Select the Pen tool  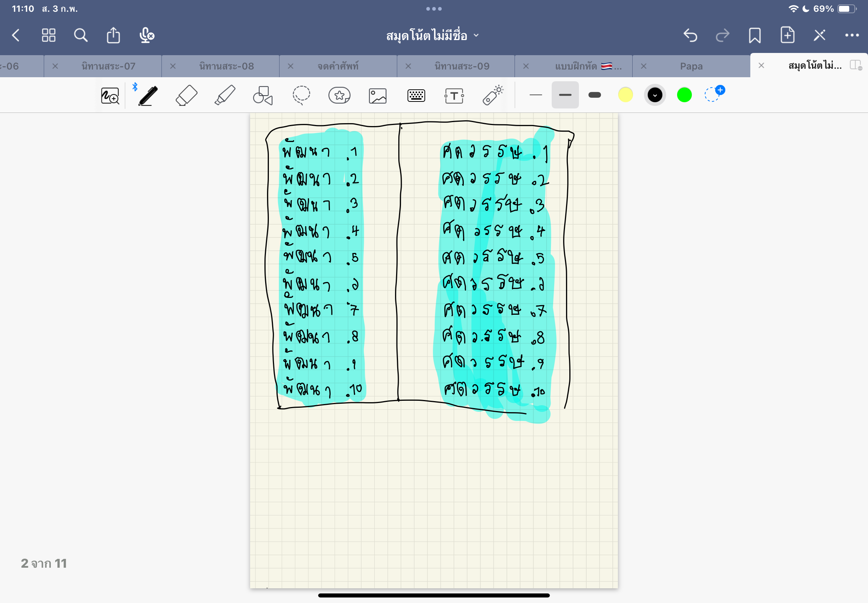coord(148,95)
